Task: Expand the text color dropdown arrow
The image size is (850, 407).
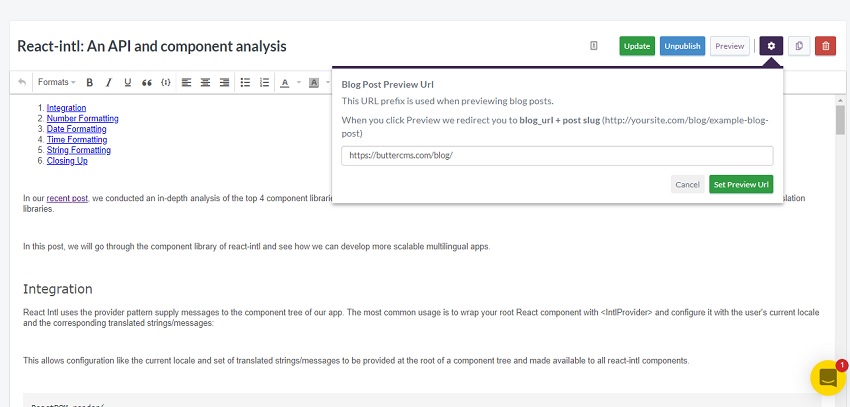Action: pos(299,82)
